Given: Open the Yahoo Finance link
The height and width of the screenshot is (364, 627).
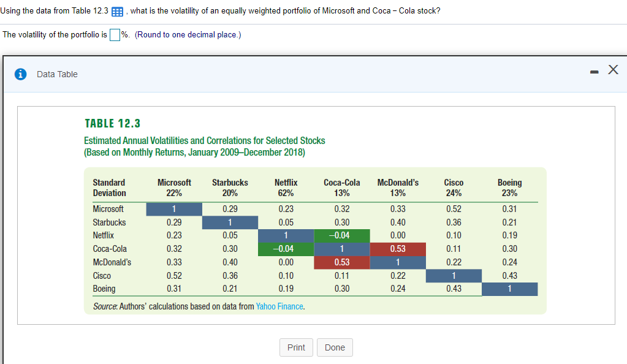Looking at the screenshot, I should pos(279,306).
